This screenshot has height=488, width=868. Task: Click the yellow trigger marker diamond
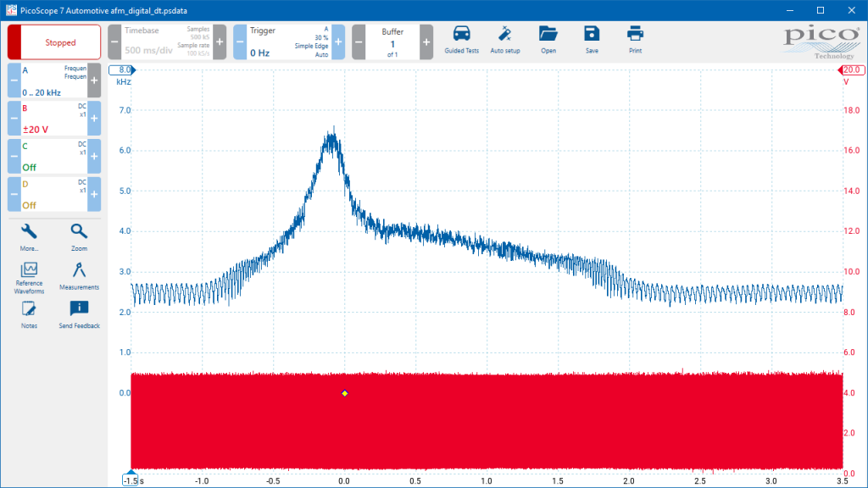(345, 393)
